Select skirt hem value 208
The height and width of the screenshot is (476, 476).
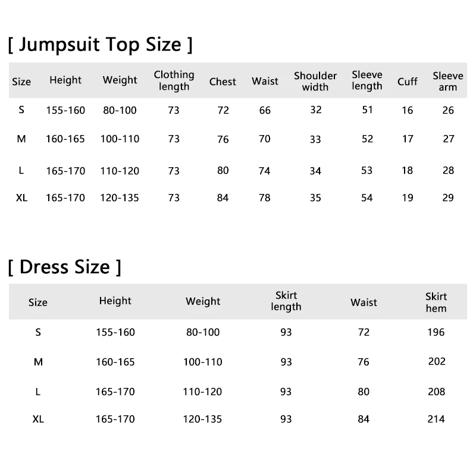pos(436,392)
